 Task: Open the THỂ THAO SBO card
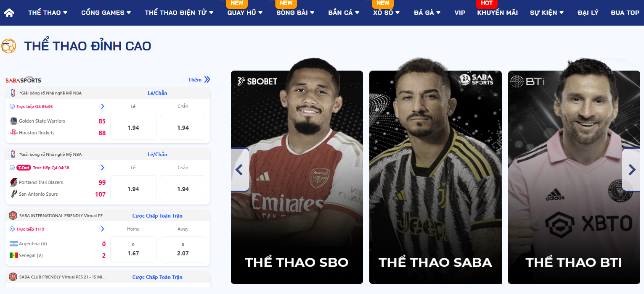tap(297, 177)
